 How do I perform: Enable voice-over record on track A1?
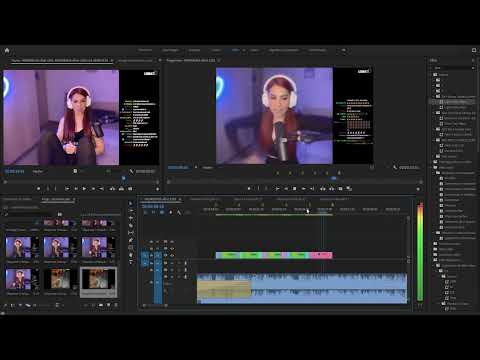click(x=186, y=263)
